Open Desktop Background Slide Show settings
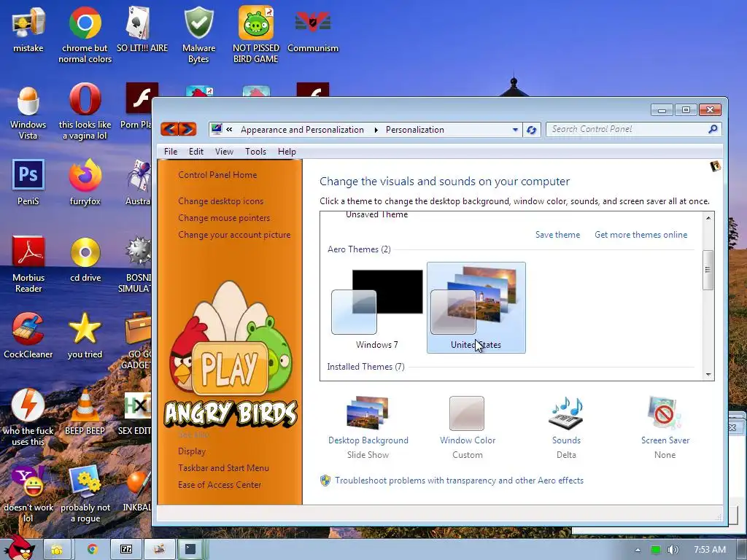Viewport: 747px width, 560px height. coord(368,427)
